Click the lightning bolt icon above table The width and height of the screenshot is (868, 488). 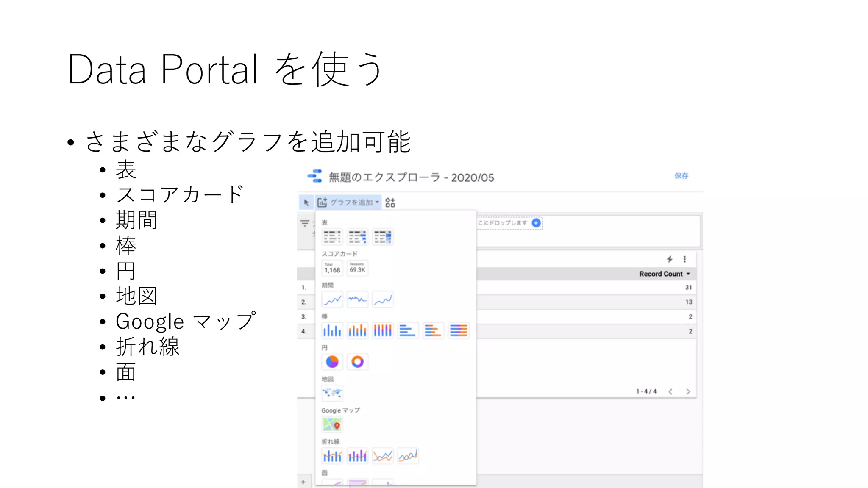(670, 259)
